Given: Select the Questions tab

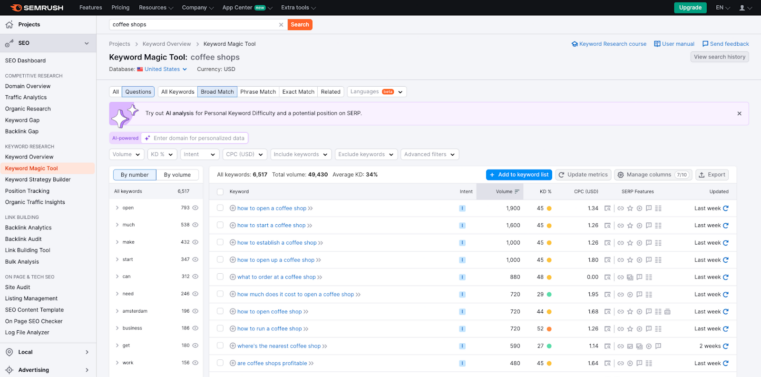Looking at the screenshot, I should (138, 92).
